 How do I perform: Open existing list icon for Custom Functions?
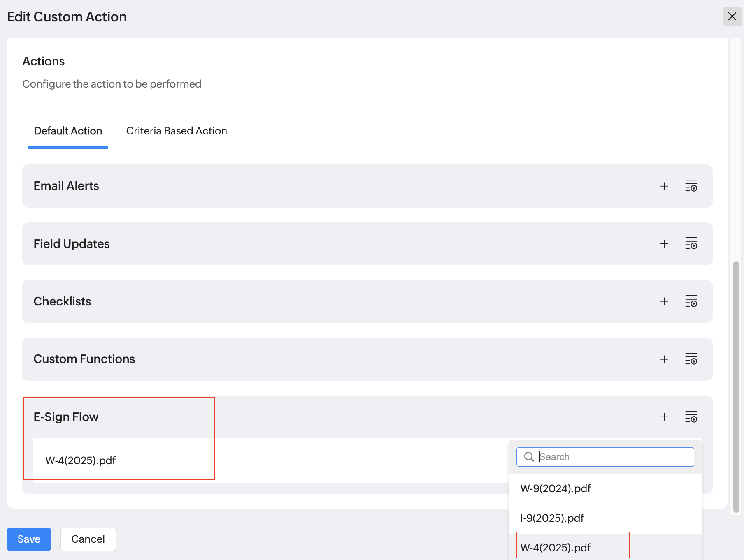tap(691, 359)
